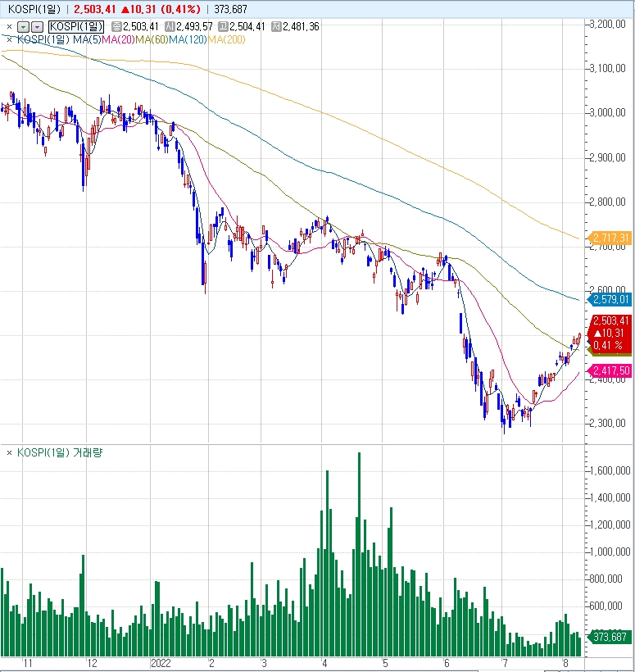
Task: Click the 2,300.00 price axis label
Action: 608,424
